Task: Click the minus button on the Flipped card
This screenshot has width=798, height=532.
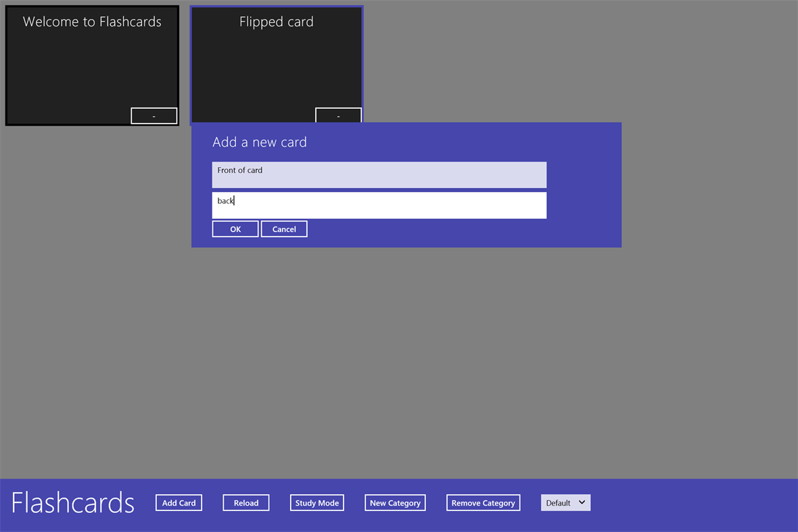Action: pyautogui.click(x=338, y=116)
